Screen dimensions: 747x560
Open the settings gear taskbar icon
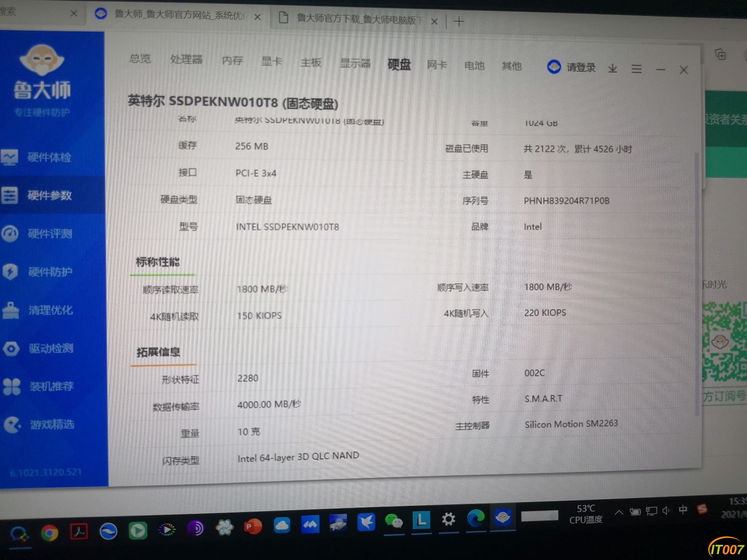point(449,519)
